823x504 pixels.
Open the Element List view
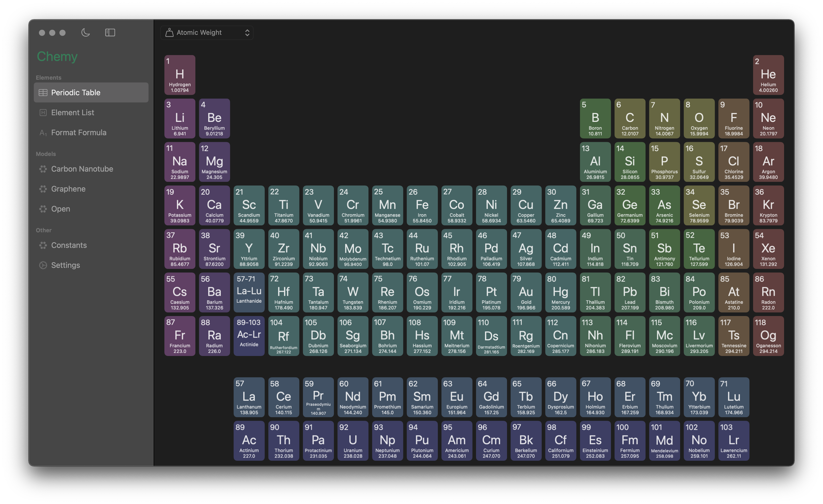pyautogui.click(x=72, y=113)
